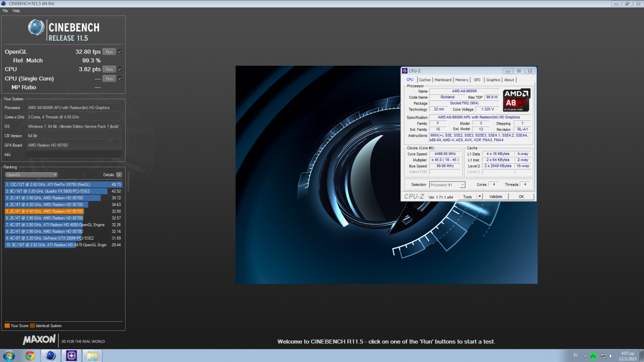
Task: Open Windows Explorer from the taskbar
Action: 92,356
